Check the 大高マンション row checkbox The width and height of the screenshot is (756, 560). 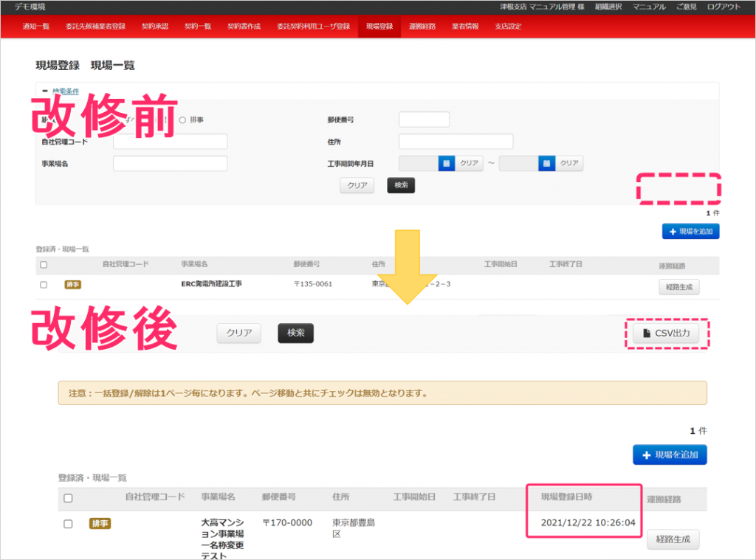[68, 523]
